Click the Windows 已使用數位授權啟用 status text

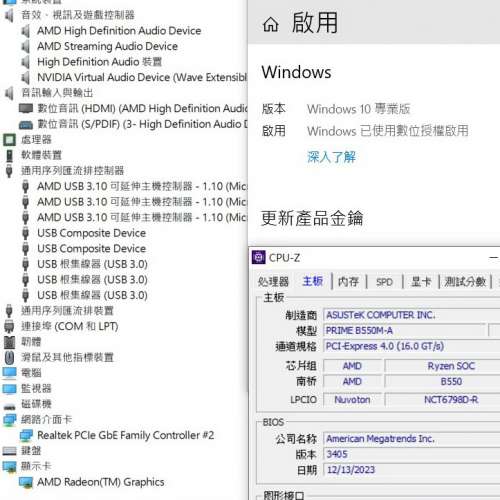point(388,131)
